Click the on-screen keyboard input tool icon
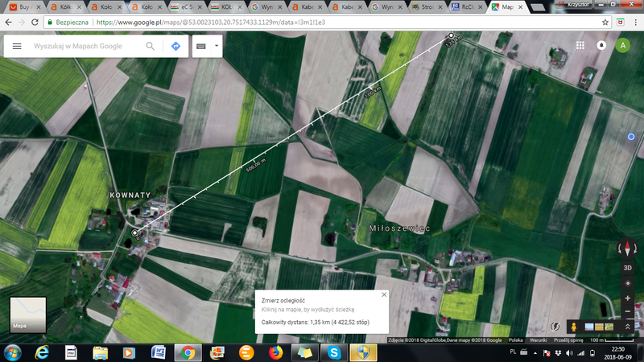 click(x=200, y=46)
